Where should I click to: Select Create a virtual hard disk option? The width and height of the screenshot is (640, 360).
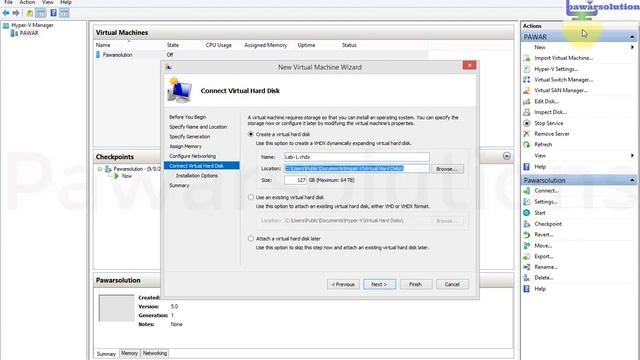[x=251, y=134]
